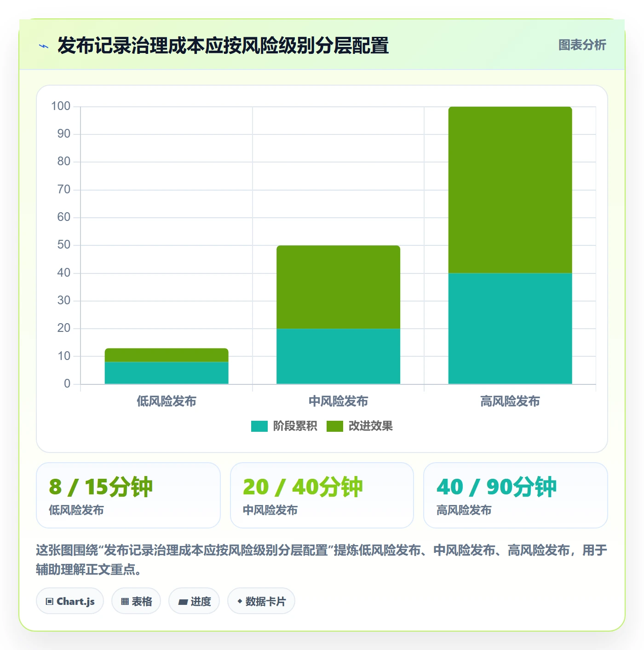This screenshot has height=650, width=644.
Task: Click the 100 y-axis tick label
Action: click(x=61, y=106)
